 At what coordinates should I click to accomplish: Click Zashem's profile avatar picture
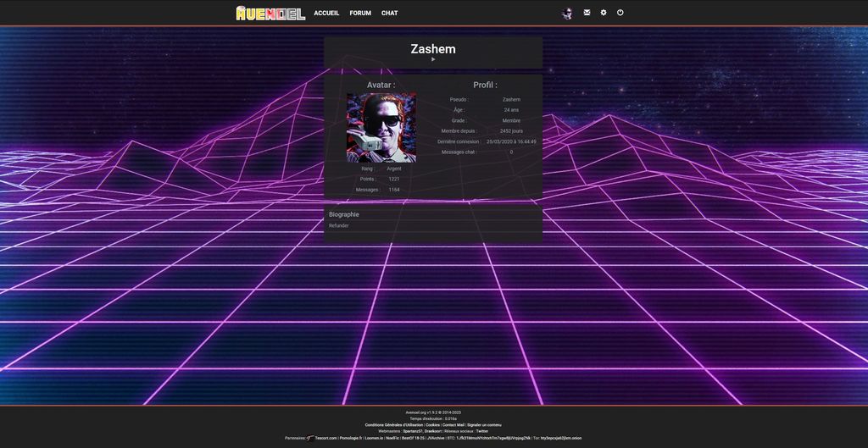[381, 127]
